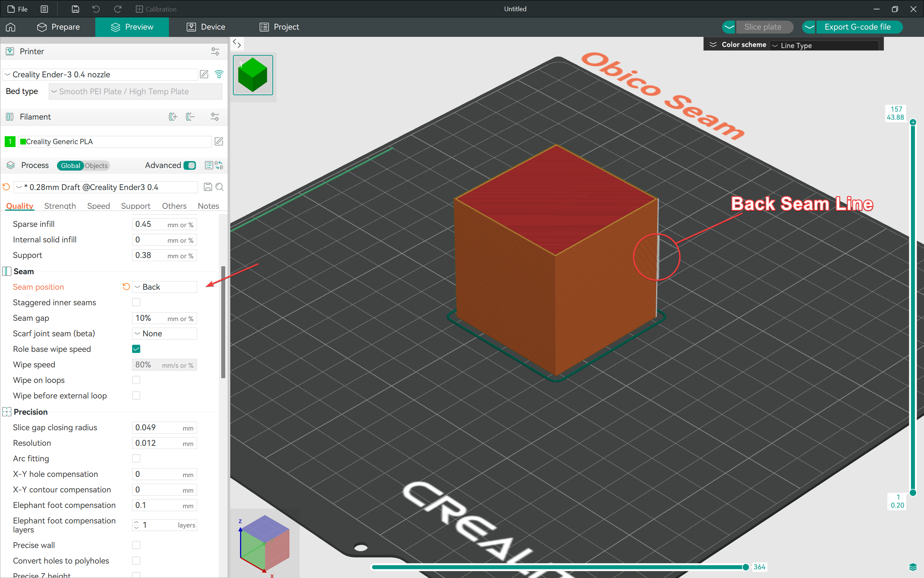Screen dimensions: 924x578
Task: Open the Strength settings tab
Action: pyautogui.click(x=60, y=206)
